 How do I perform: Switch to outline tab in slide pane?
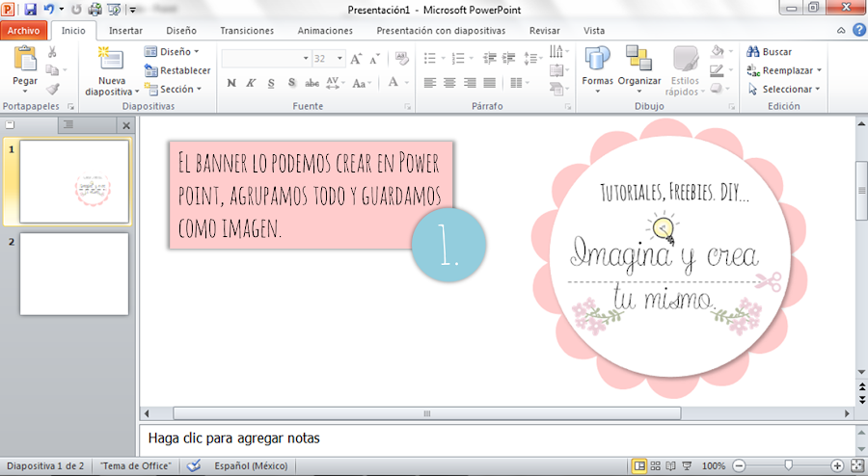pos(68,125)
